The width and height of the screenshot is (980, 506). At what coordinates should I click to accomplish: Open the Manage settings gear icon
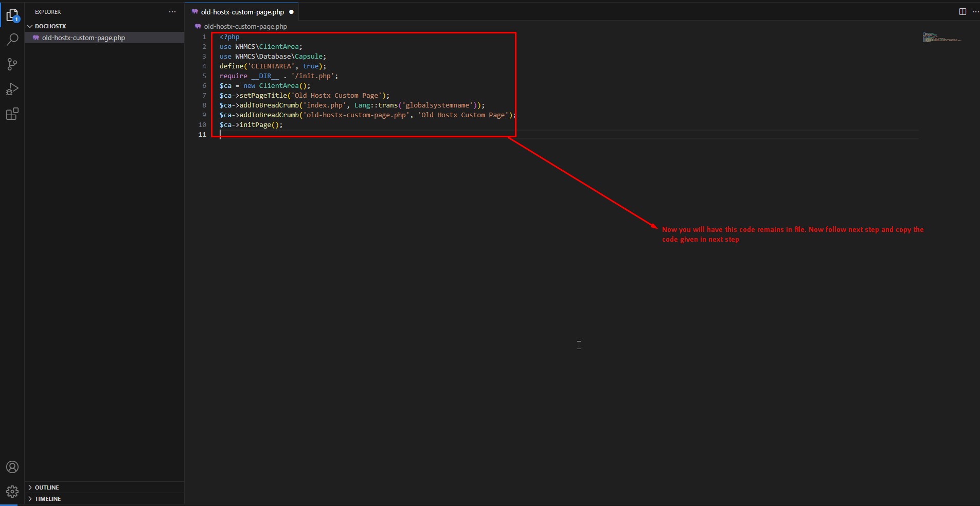click(x=12, y=492)
